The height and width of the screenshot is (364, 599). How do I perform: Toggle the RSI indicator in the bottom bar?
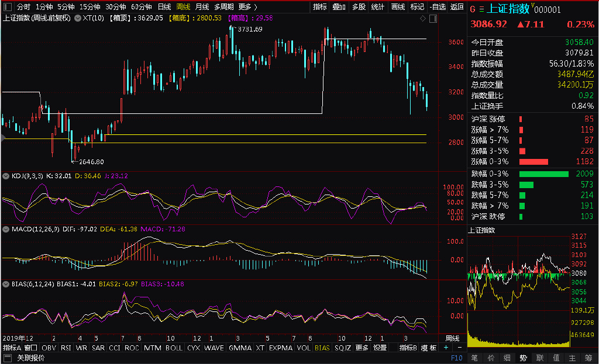point(66,348)
